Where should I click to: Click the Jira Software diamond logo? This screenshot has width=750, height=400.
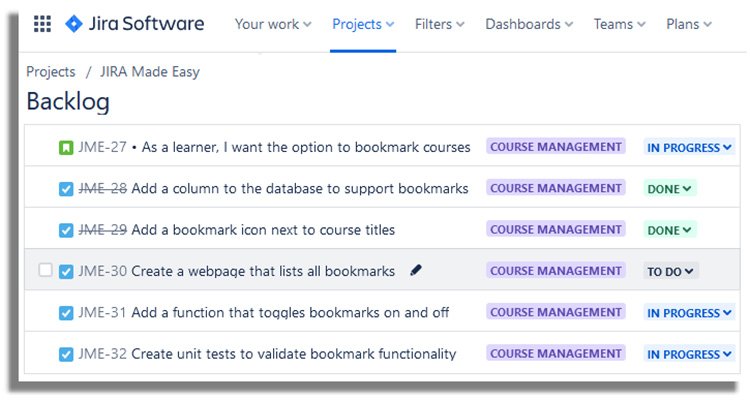pyautogui.click(x=74, y=24)
